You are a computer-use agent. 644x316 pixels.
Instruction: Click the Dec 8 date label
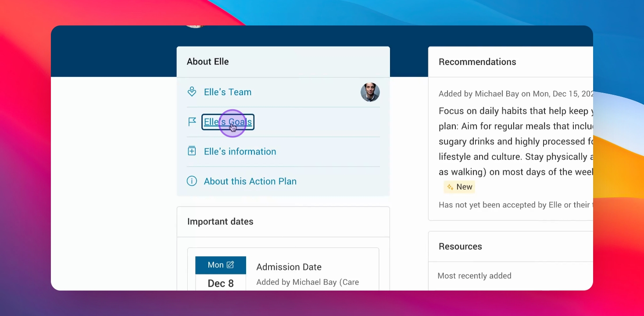pyautogui.click(x=221, y=284)
